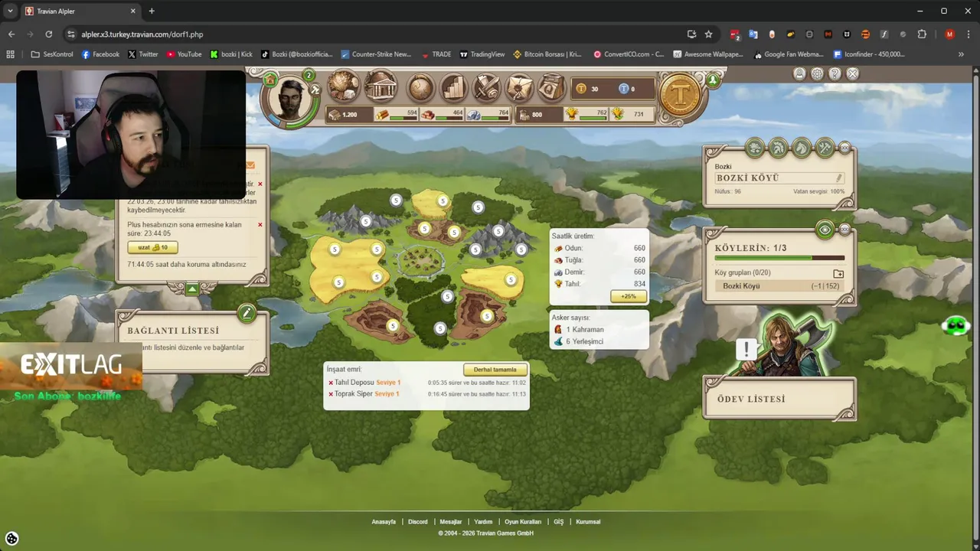Open the world map globe icon
The height and width of the screenshot is (551, 980).
(x=420, y=88)
